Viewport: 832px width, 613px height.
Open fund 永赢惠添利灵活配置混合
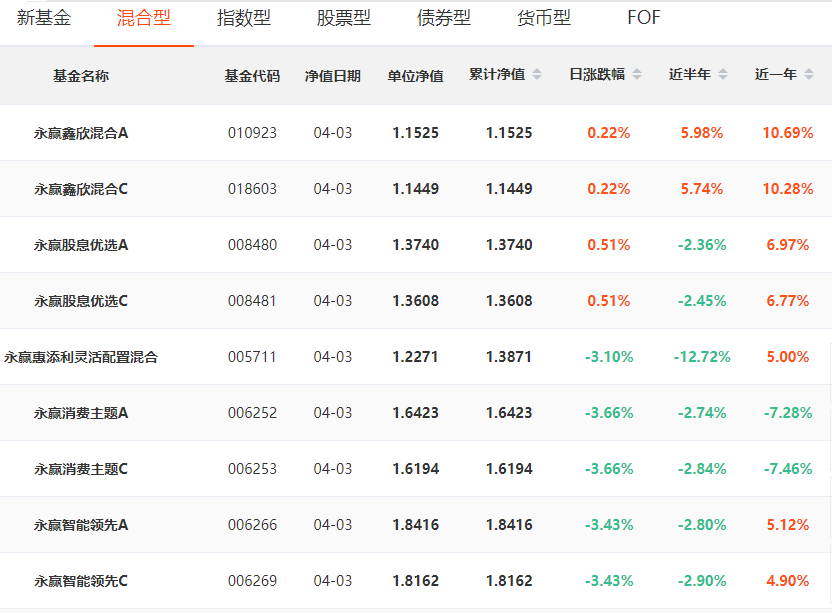(81, 357)
